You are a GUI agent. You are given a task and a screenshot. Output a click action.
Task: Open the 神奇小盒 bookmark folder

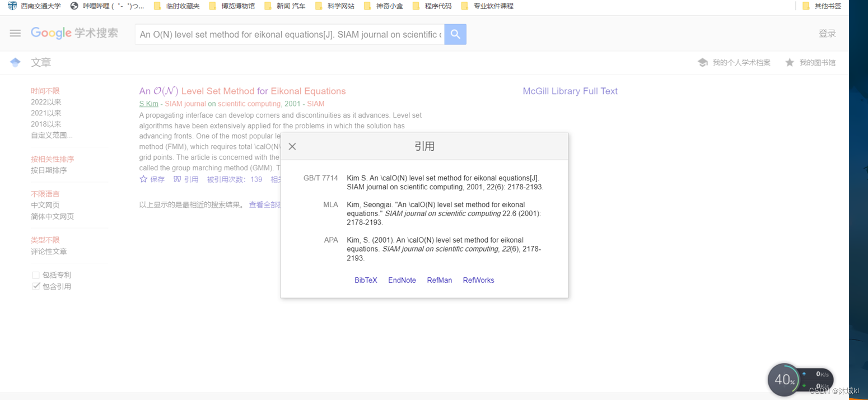384,6
